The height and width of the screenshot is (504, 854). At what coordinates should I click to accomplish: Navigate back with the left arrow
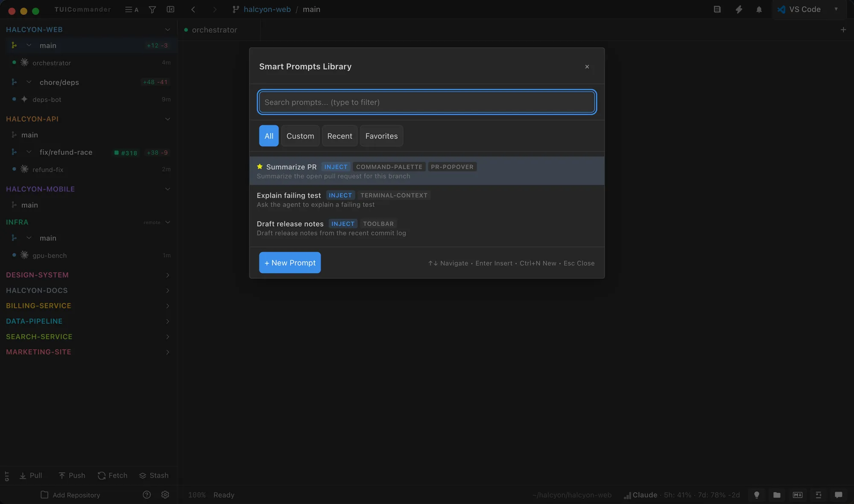coord(193,9)
